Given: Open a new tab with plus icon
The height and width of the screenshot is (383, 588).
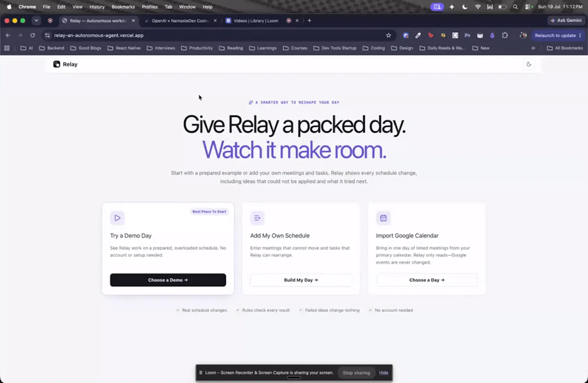Looking at the screenshot, I should pos(309,21).
